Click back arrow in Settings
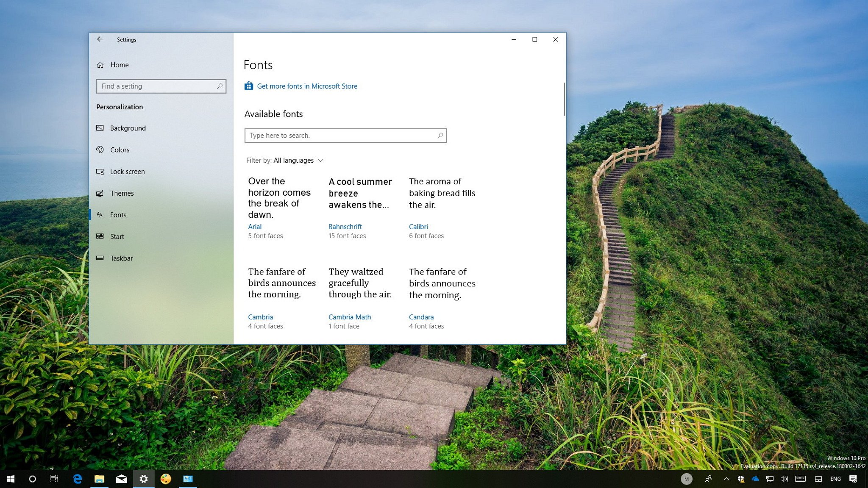Screen dimensions: 868x488 point(100,39)
